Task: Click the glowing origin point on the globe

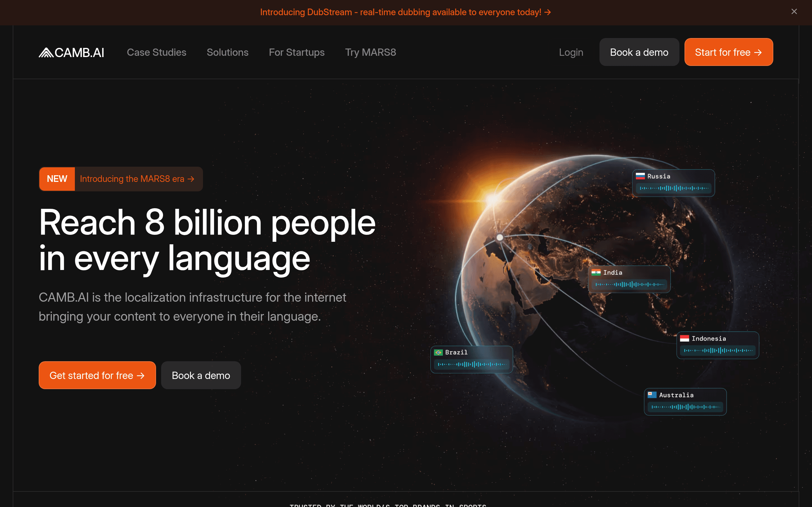Action: [x=500, y=237]
